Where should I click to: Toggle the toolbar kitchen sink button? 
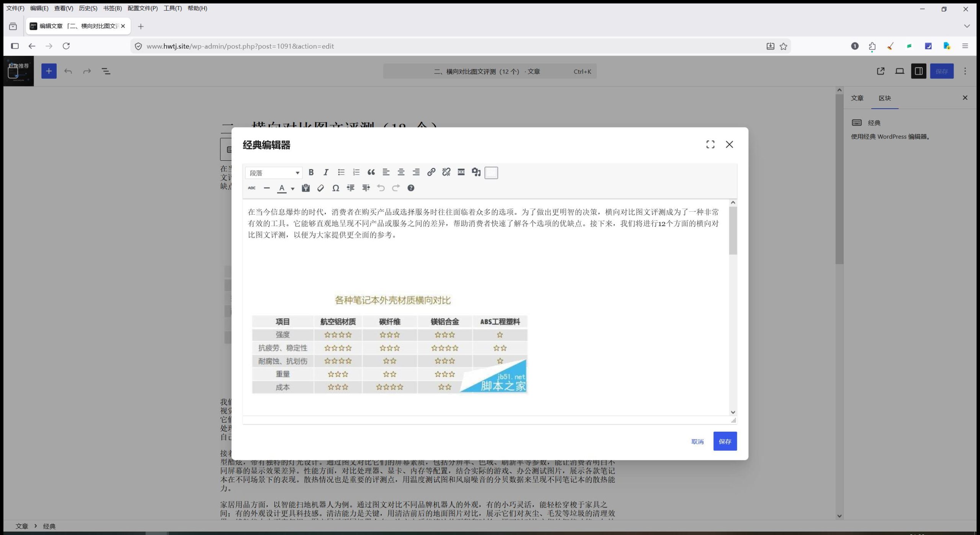(x=491, y=173)
